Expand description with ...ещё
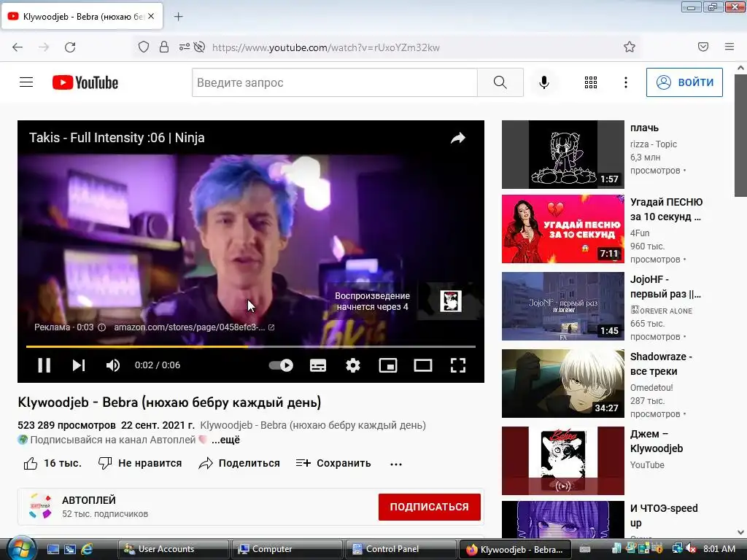 pyautogui.click(x=225, y=440)
